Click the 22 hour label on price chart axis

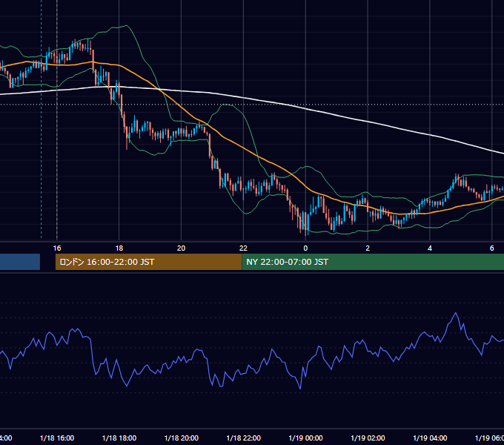click(243, 248)
